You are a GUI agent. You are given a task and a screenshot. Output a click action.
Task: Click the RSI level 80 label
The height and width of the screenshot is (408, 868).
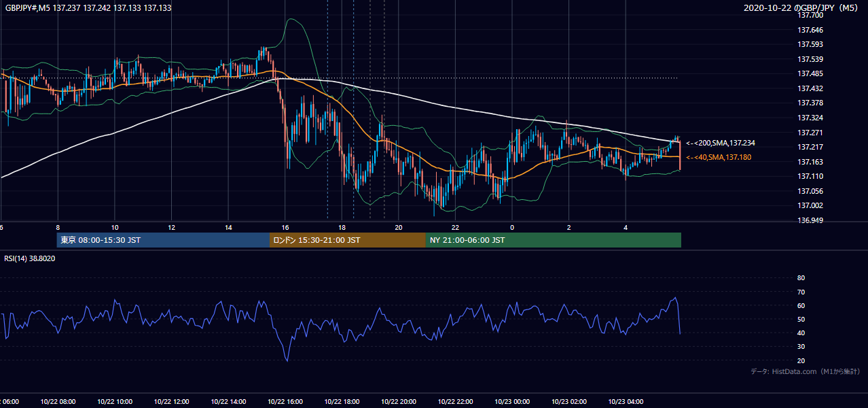(x=801, y=278)
